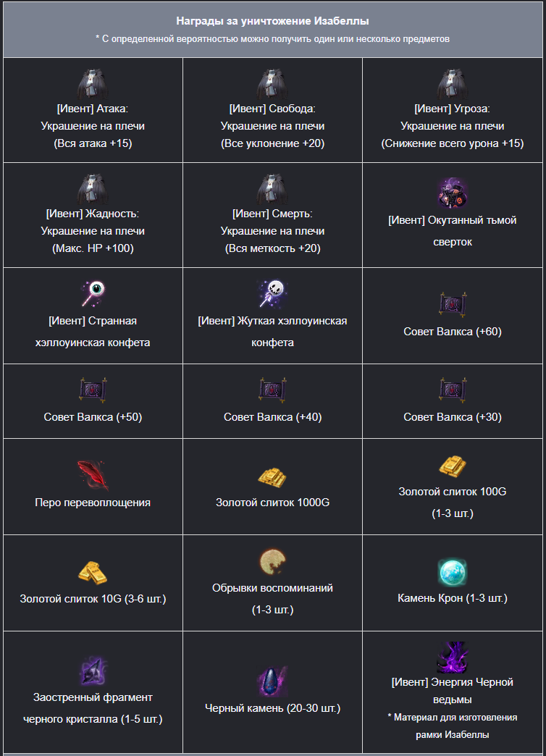Click the skull Жуткая хэллоуинская конфета icon
This screenshot has height=756, width=546.
(272, 293)
